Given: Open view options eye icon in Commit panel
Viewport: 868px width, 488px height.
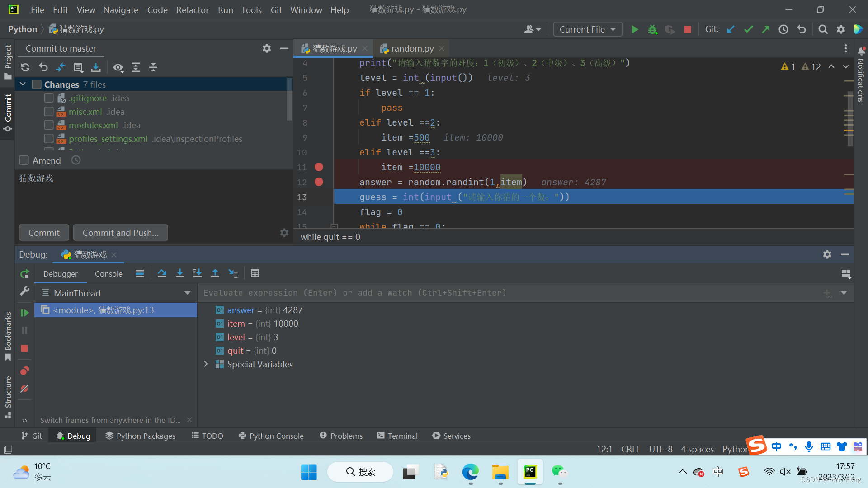Looking at the screenshot, I should 118,67.
